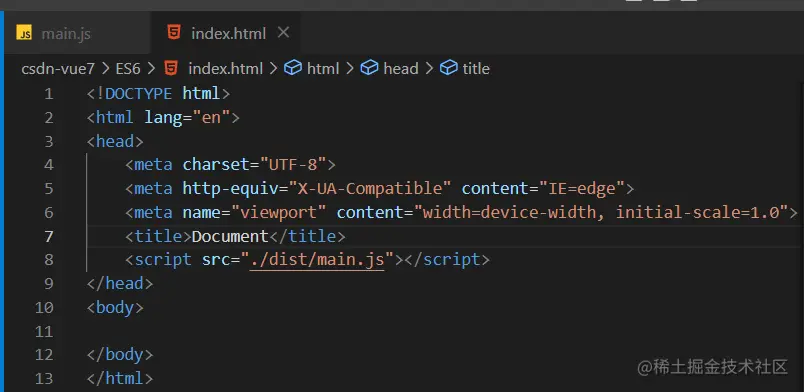This screenshot has width=804, height=392.
Task: Select the index.html tab
Action: coord(226,34)
